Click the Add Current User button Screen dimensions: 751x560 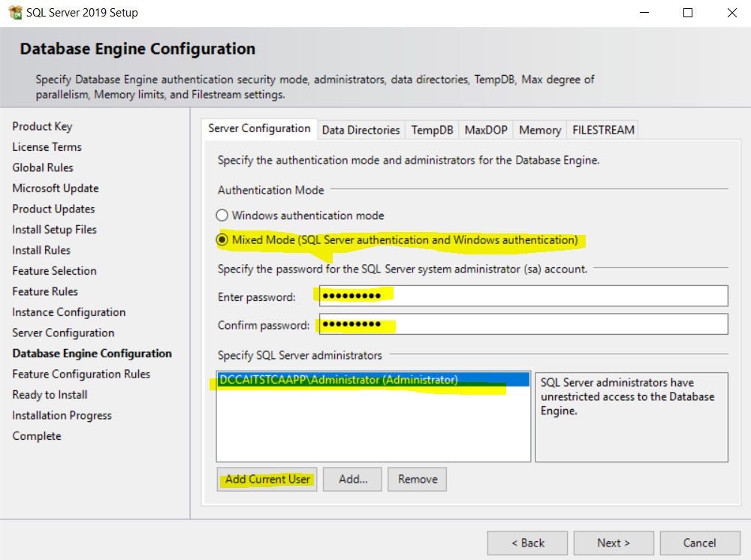click(x=267, y=479)
